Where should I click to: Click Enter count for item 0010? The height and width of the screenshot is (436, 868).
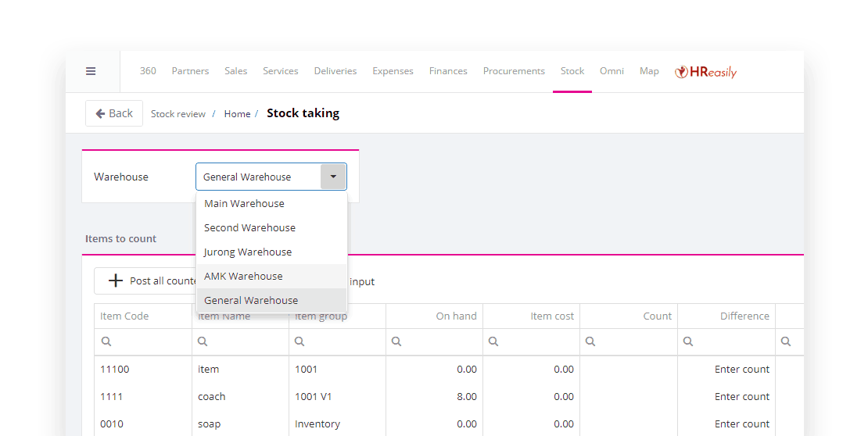[x=742, y=424]
